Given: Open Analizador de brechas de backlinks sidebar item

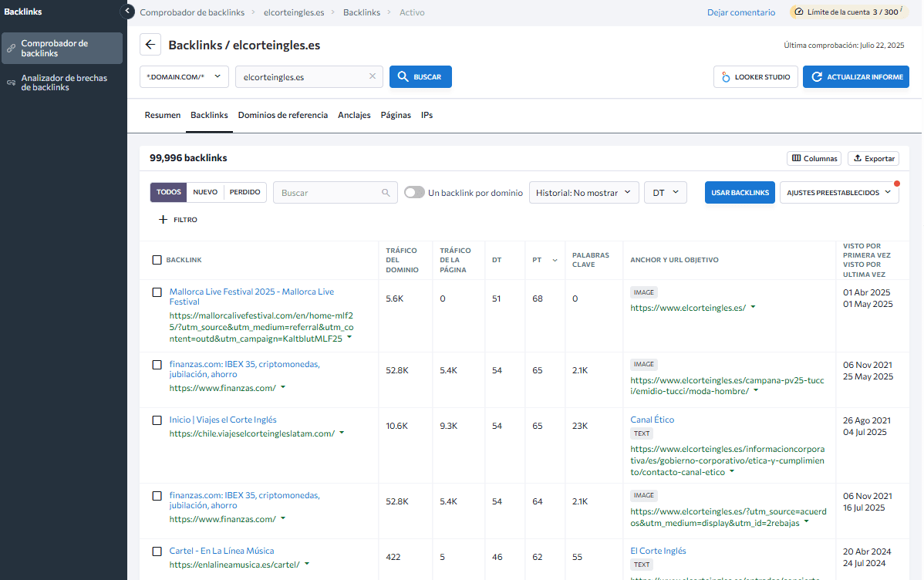Looking at the screenshot, I should (62, 83).
